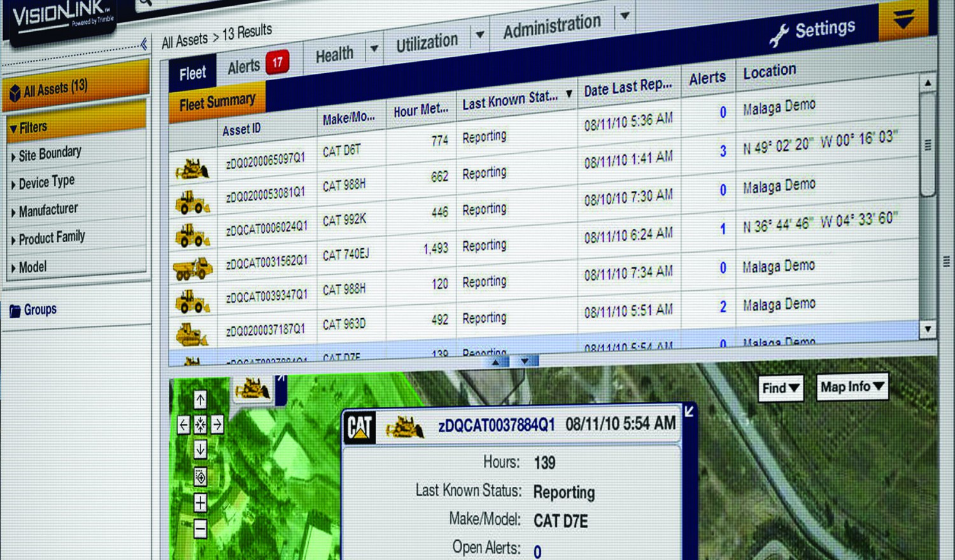Pan the map down with the arrow
The height and width of the screenshot is (560, 955).
(x=201, y=449)
